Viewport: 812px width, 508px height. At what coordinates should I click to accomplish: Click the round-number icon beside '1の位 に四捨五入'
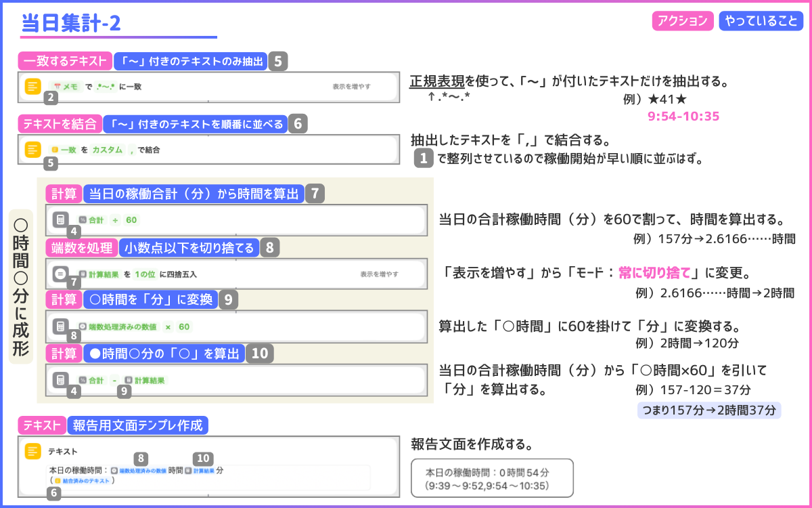click(x=61, y=274)
